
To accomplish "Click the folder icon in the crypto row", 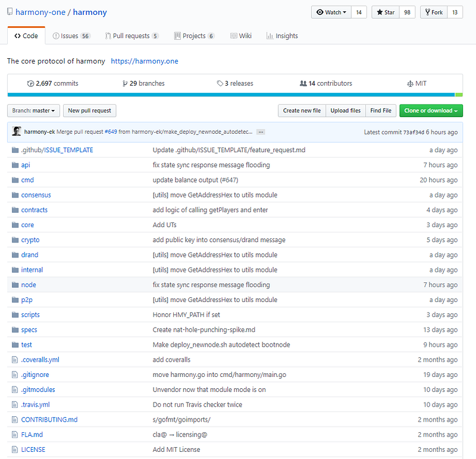I will (x=15, y=240).
